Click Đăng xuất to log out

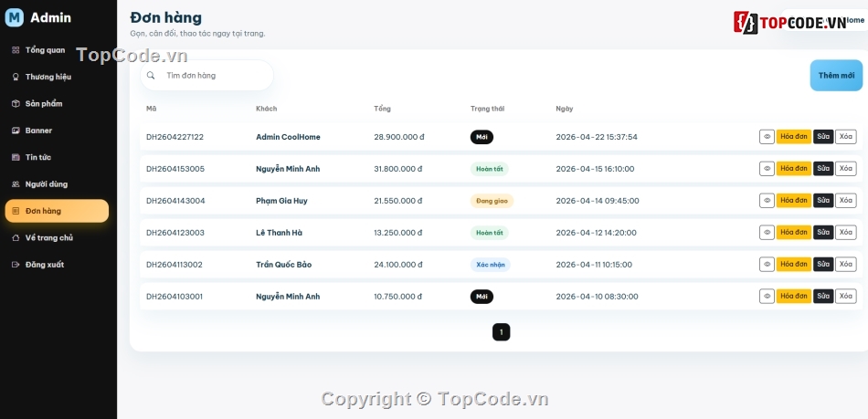coord(57,265)
